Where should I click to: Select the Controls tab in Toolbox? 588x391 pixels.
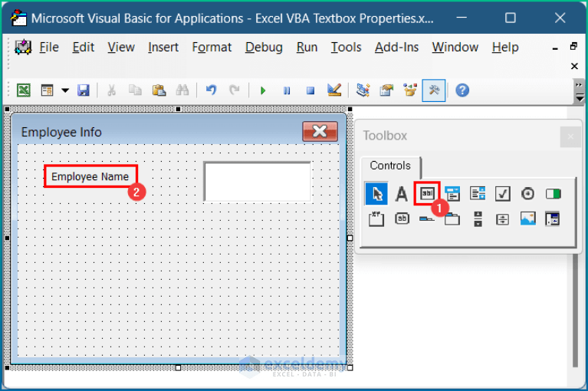tap(390, 166)
